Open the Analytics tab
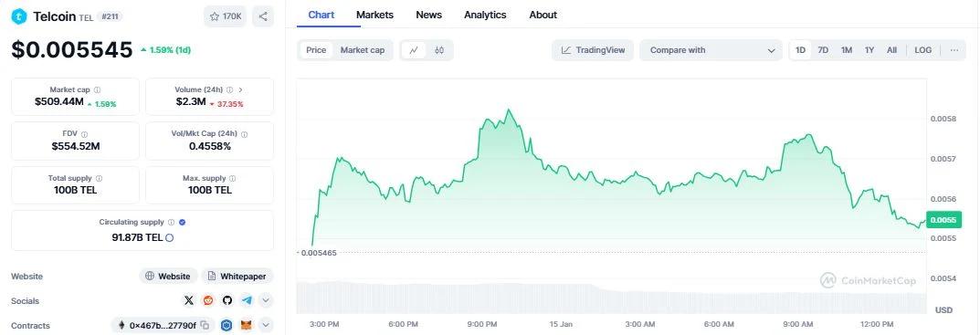The width and height of the screenshot is (980, 335). click(x=485, y=15)
